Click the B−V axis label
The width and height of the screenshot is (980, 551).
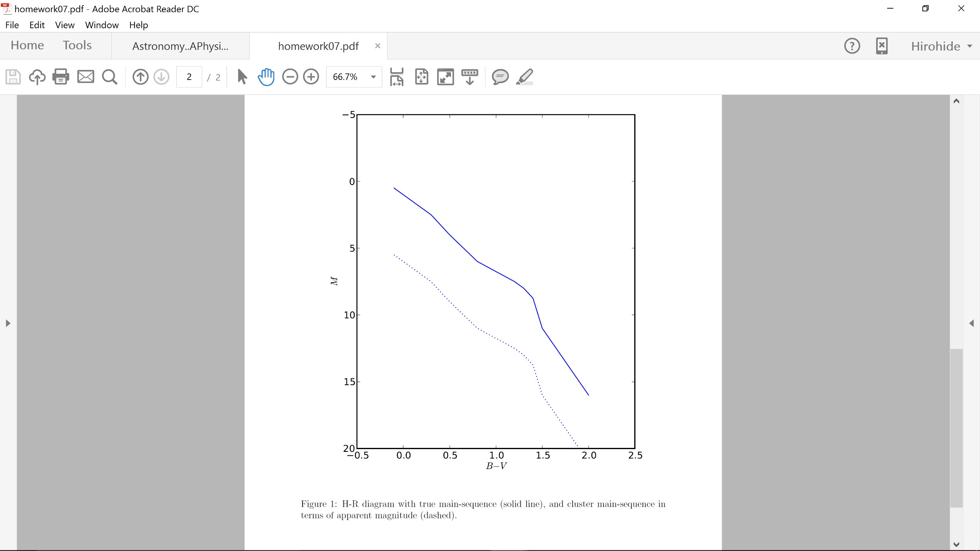496,466
